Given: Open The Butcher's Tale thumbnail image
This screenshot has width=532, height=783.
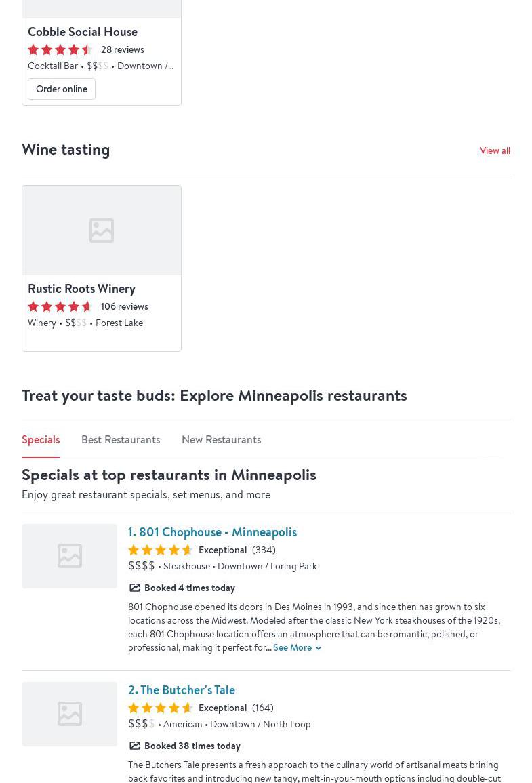Looking at the screenshot, I should tap(69, 714).
